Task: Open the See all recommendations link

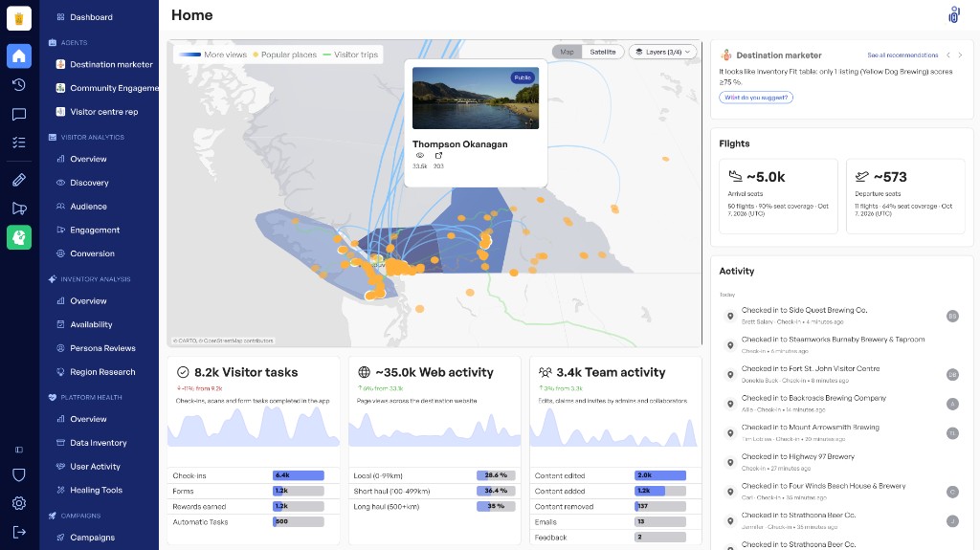Action: click(902, 55)
